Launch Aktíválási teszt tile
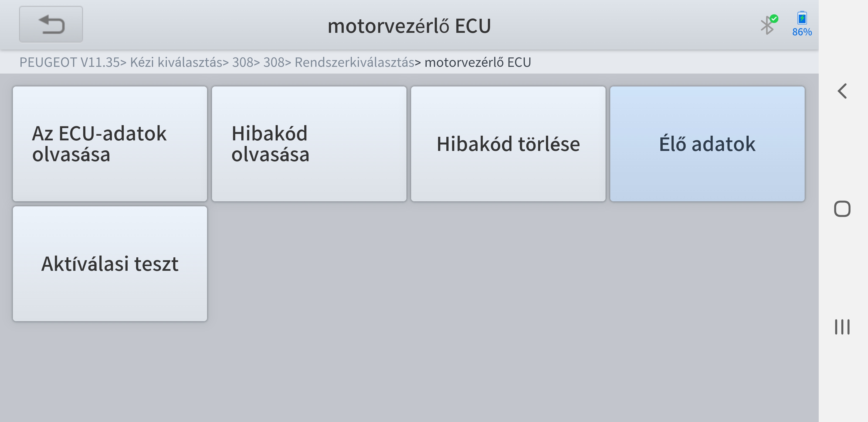The height and width of the screenshot is (422, 868). pos(110,264)
